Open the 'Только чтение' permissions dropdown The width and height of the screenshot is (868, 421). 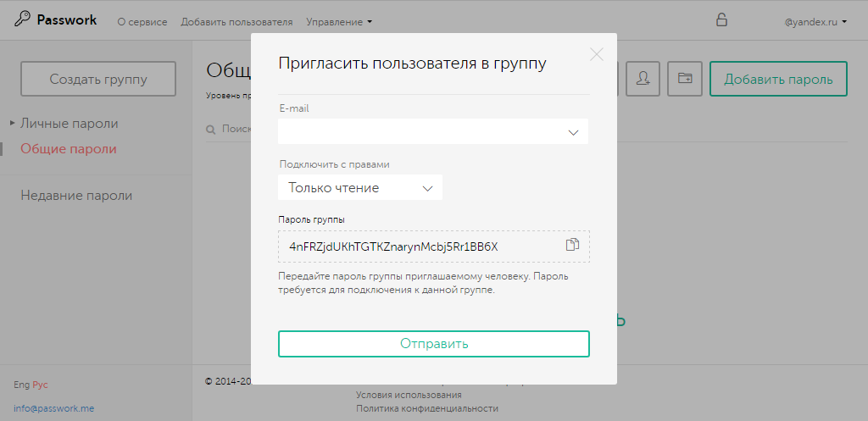pyautogui.click(x=359, y=187)
